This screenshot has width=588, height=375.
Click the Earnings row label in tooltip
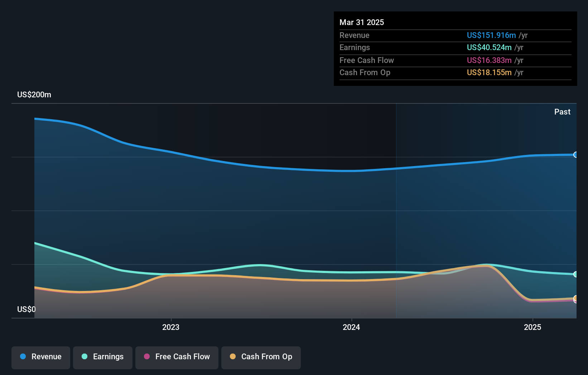pyautogui.click(x=355, y=47)
